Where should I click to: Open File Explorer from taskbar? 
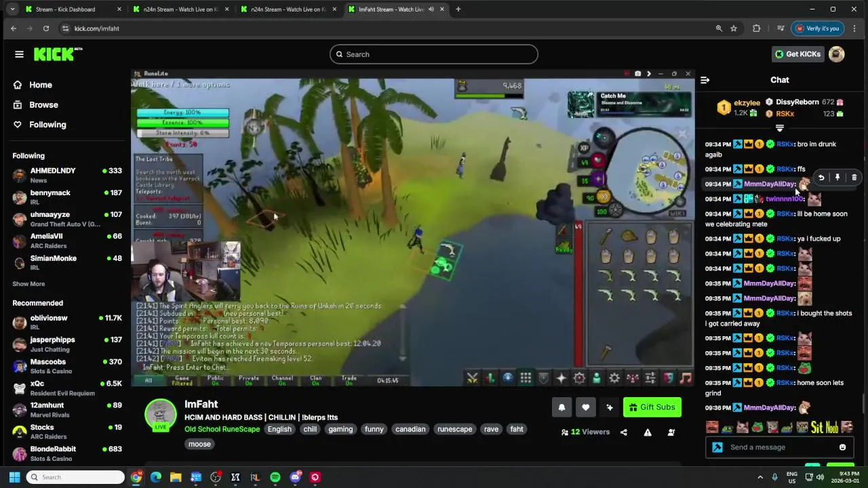(176, 477)
